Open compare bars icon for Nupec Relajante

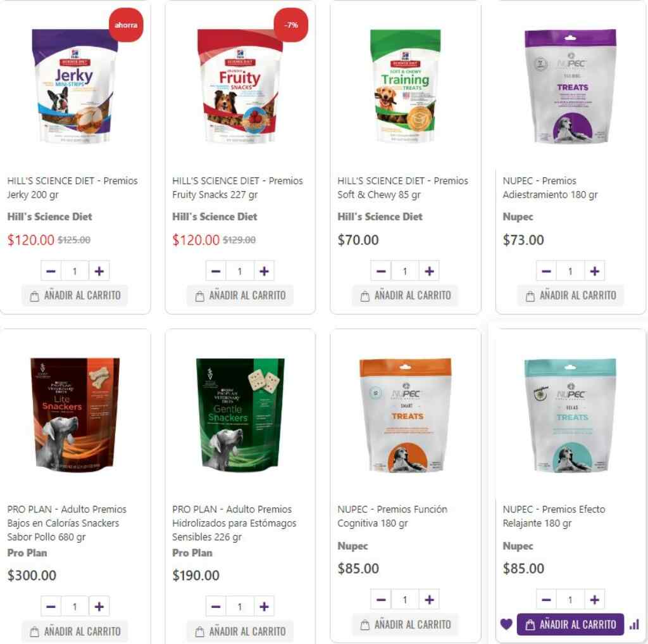pyautogui.click(x=634, y=624)
